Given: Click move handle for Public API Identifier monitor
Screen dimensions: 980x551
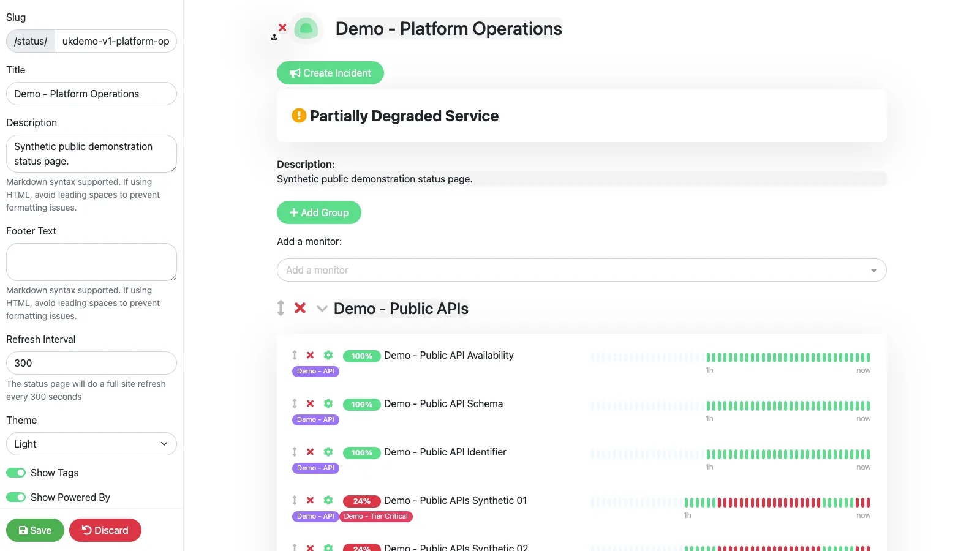Looking at the screenshot, I should [295, 452].
